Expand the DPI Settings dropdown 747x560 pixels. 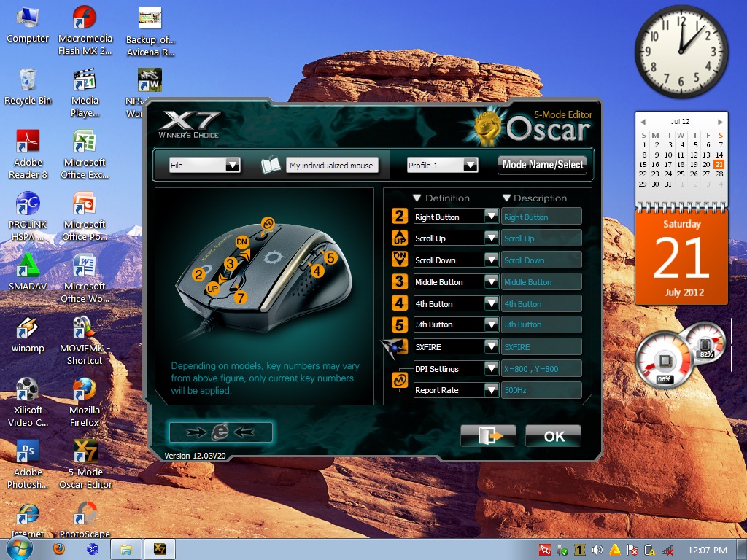[492, 368]
